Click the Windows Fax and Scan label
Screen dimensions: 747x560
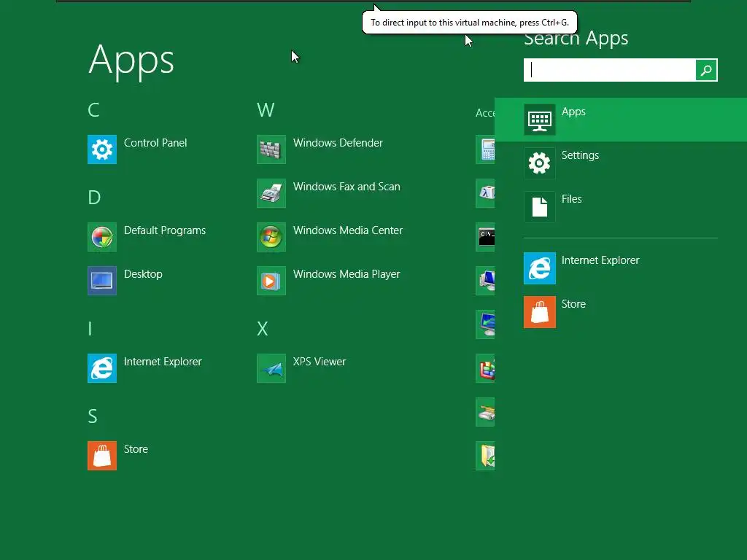coord(347,187)
